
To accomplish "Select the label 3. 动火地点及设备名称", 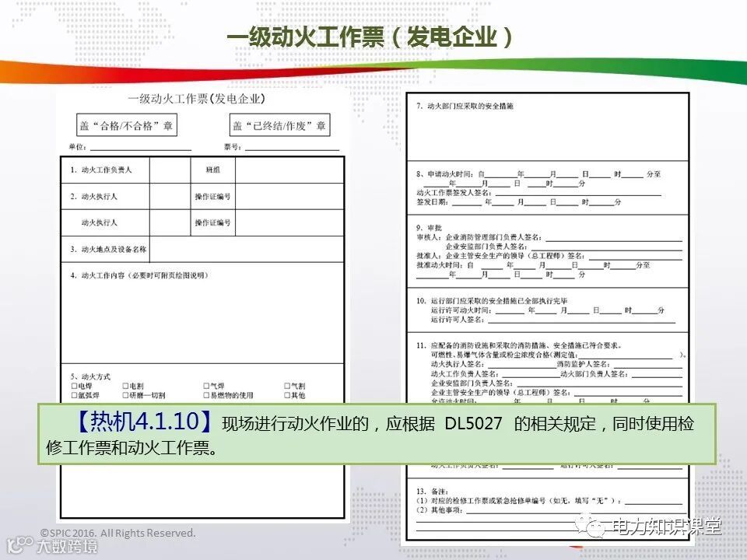I will pos(108,249).
